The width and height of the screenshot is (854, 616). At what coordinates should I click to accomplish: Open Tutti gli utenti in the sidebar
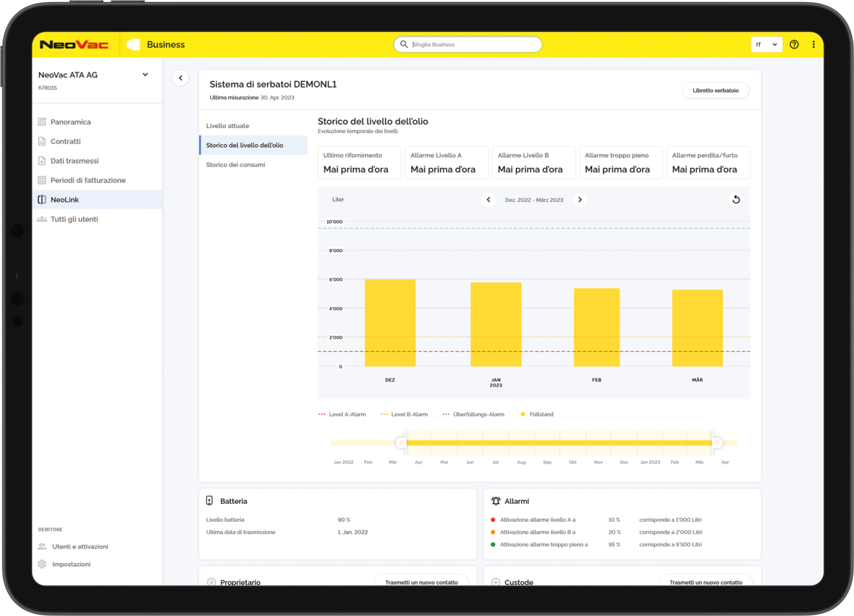pos(97,219)
